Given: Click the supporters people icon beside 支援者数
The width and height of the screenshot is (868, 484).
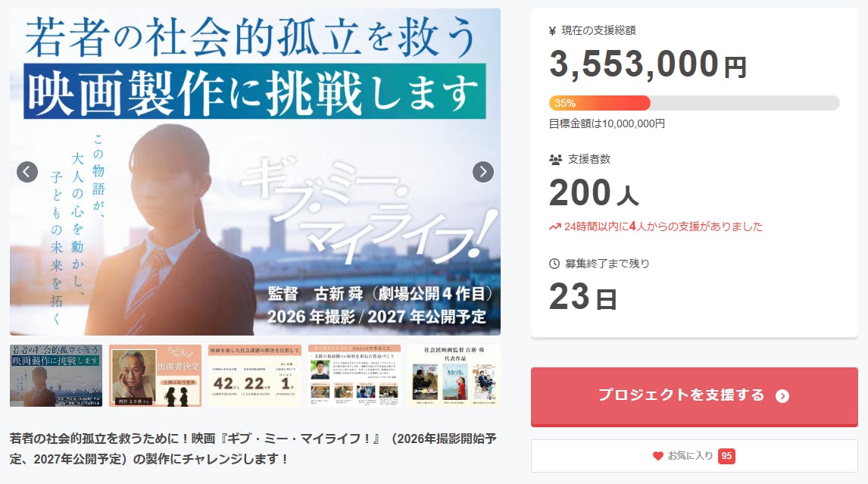Looking at the screenshot, I should (x=555, y=160).
